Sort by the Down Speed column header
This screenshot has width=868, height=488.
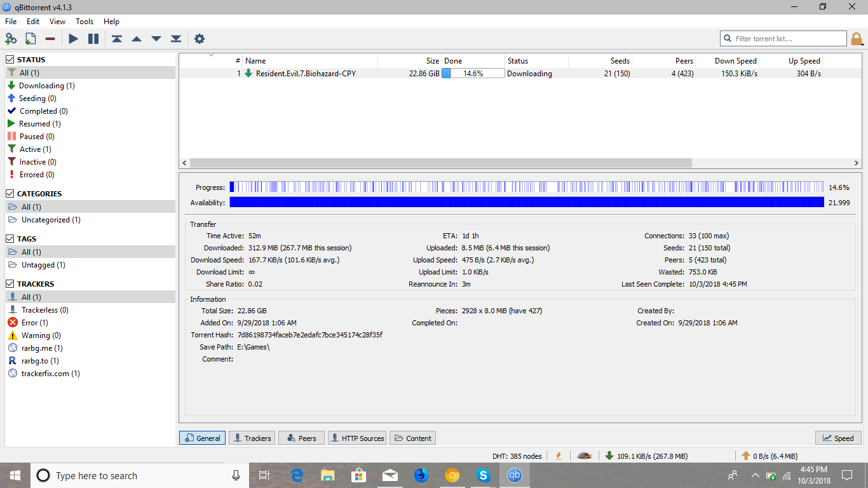[x=728, y=61]
